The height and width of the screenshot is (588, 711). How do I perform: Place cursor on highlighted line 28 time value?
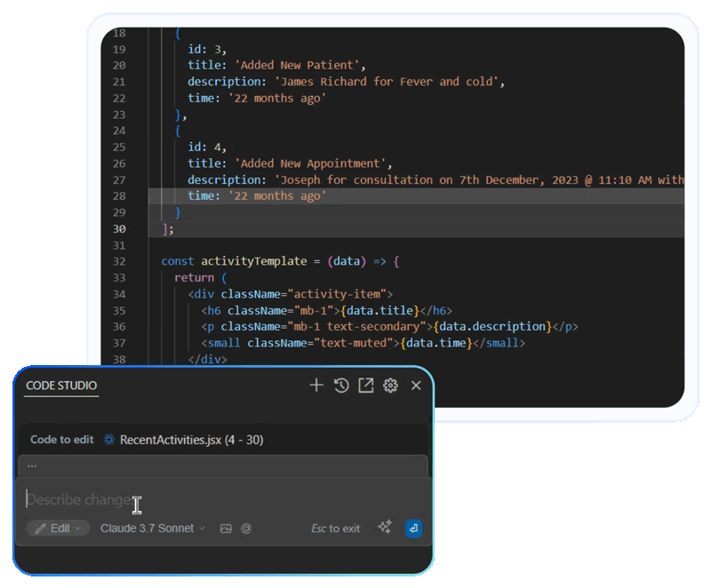pos(281,196)
